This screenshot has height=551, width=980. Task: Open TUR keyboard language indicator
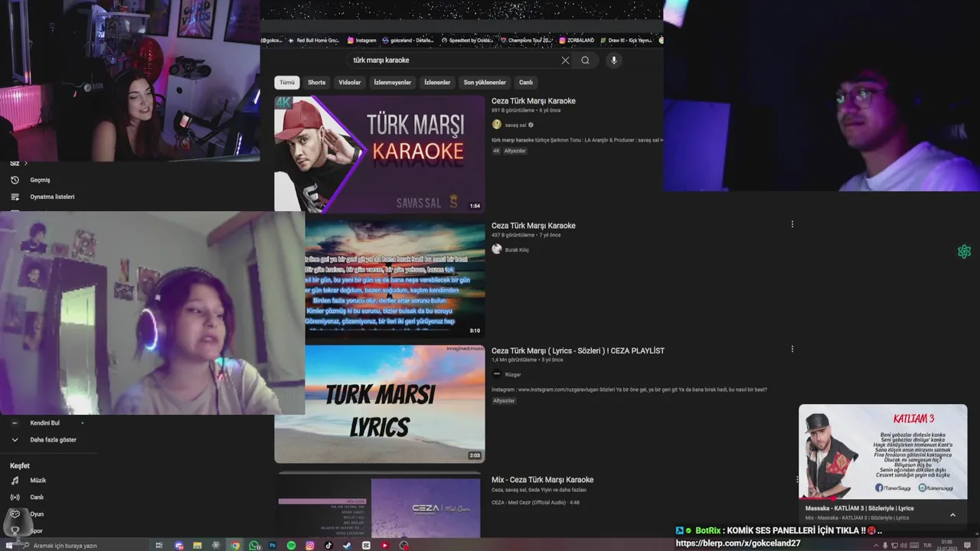tap(927, 546)
